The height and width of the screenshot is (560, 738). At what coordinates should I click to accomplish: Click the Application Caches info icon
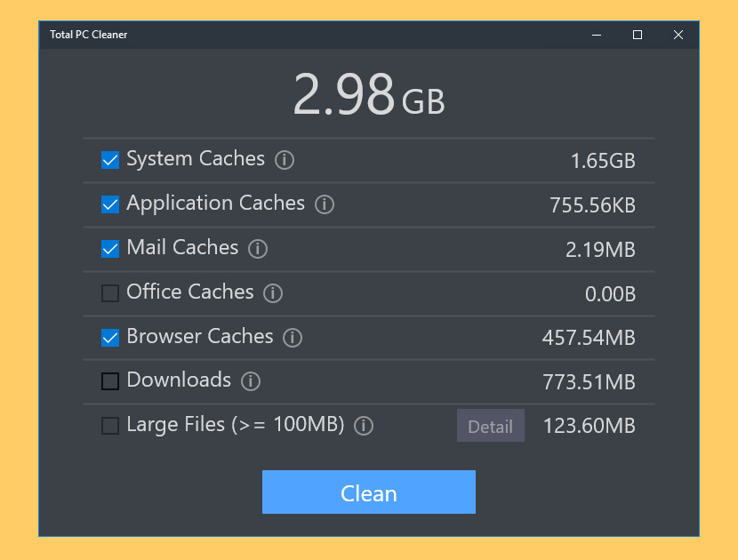click(x=324, y=204)
